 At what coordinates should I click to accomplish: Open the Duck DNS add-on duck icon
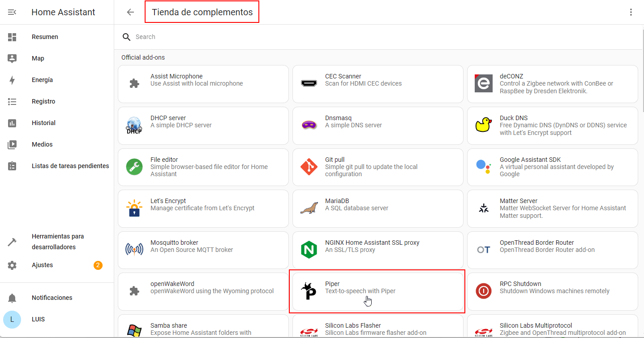(483, 125)
